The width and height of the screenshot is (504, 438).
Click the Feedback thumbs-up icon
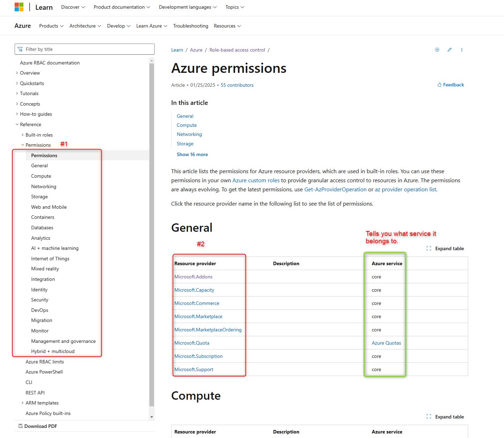439,85
